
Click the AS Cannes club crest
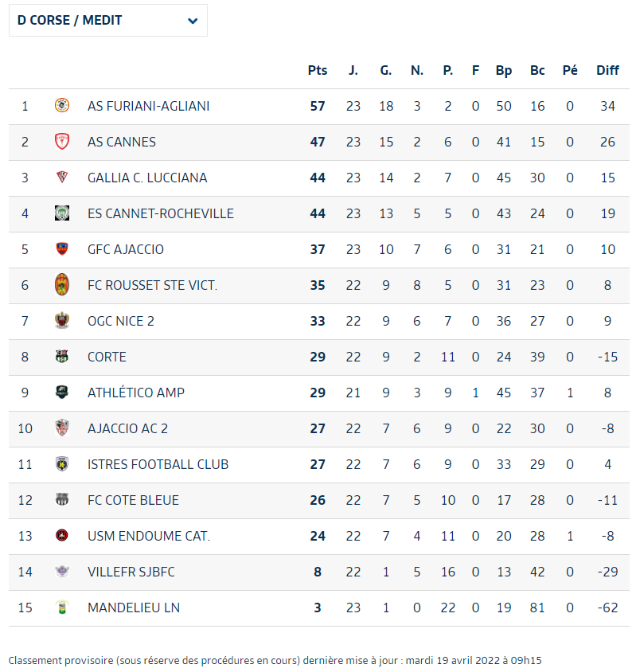pos(62,142)
